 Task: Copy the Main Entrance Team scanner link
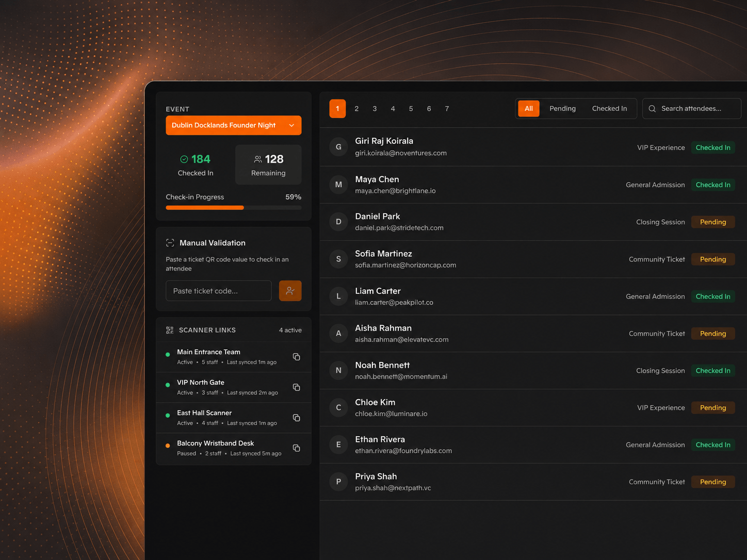297,357
